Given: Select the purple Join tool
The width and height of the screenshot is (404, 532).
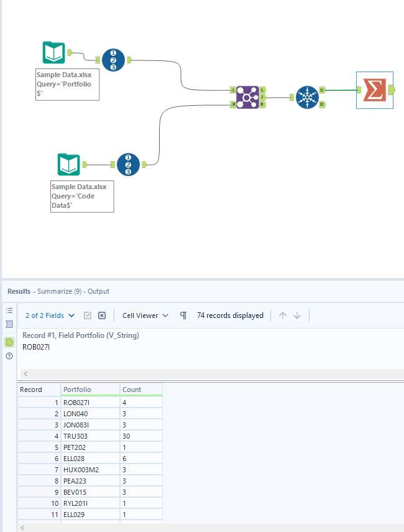Looking at the screenshot, I should tap(247, 97).
